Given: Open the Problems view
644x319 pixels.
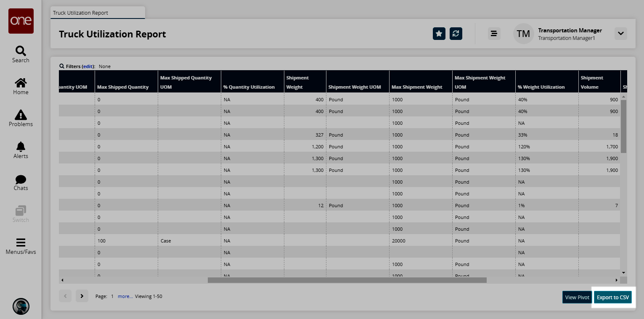Looking at the screenshot, I should pyautogui.click(x=21, y=119).
